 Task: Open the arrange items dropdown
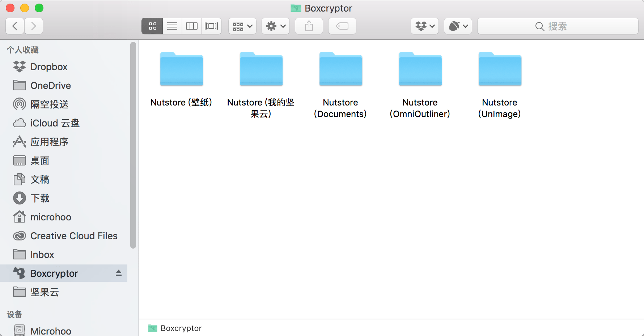(x=242, y=26)
